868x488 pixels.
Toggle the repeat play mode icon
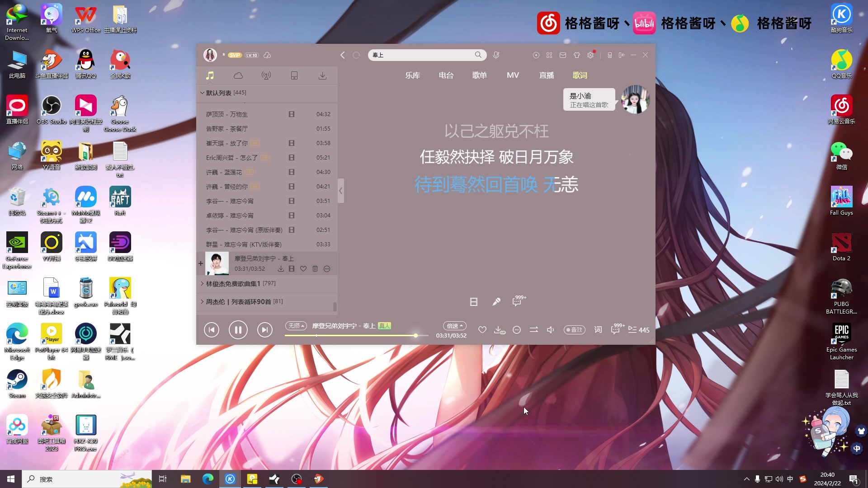tap(534, 330)
